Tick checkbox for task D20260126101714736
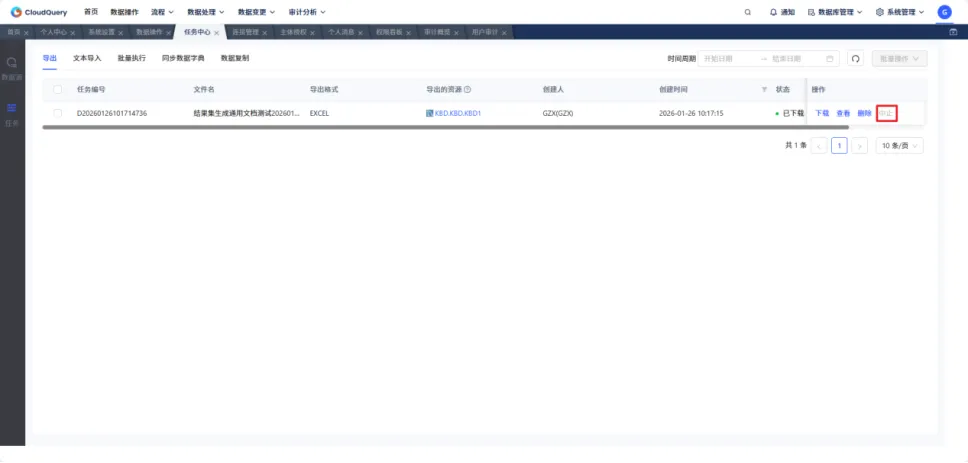 (57, 113)
